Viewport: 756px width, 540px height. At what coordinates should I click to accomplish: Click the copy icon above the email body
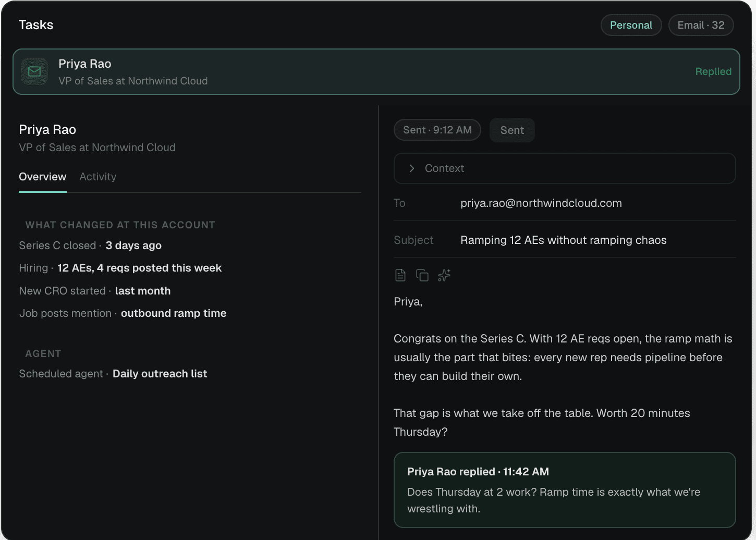coord(422,275)
